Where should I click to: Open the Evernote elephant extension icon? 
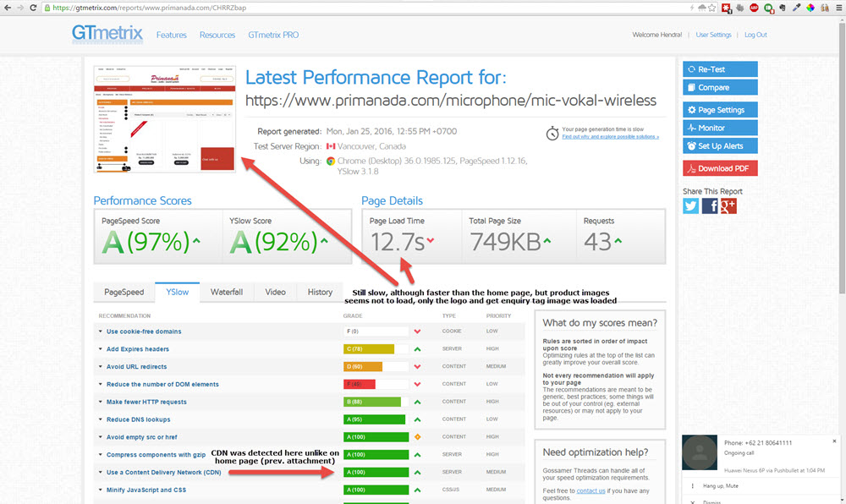pos(782,8)
